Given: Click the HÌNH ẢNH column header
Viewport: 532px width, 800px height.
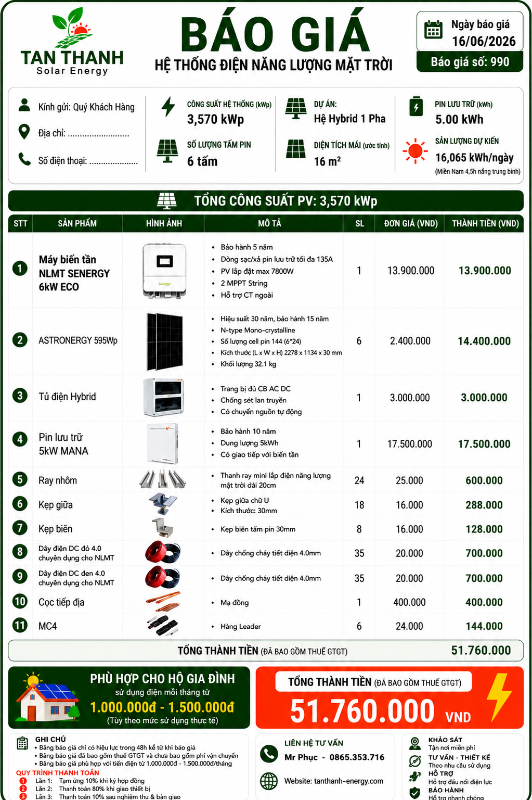Looking at the screenshot, I should (164, 223).
